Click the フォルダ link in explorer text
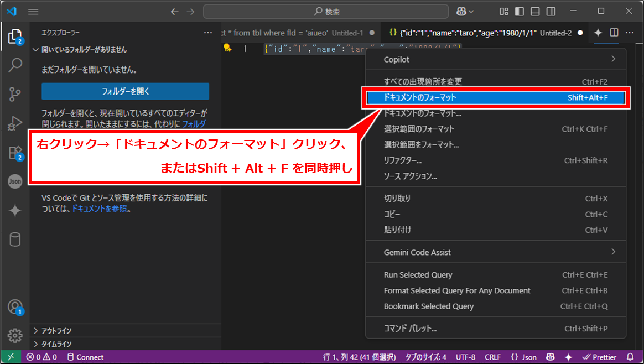Viewport: 644px width, 364px height. click(x=194, y=124)
